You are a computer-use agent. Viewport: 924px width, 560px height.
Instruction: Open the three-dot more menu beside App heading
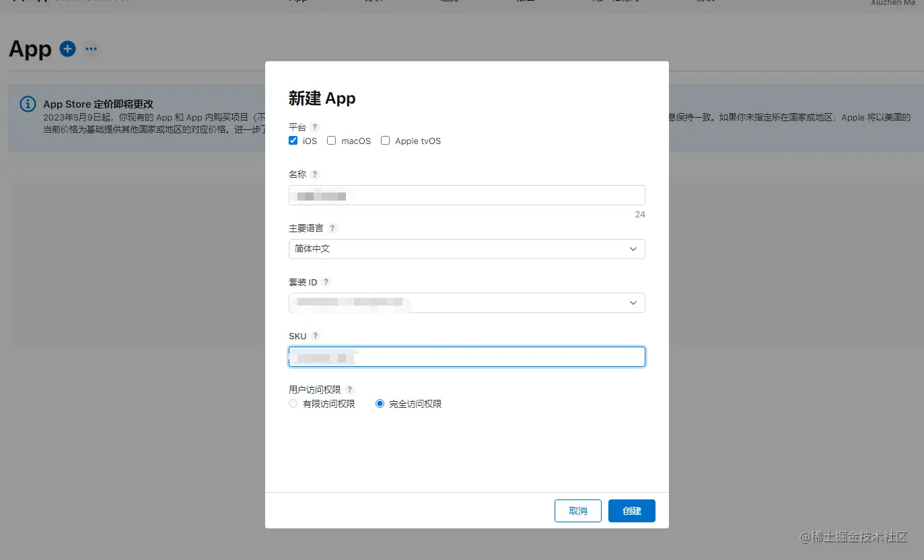click(91, 48)
